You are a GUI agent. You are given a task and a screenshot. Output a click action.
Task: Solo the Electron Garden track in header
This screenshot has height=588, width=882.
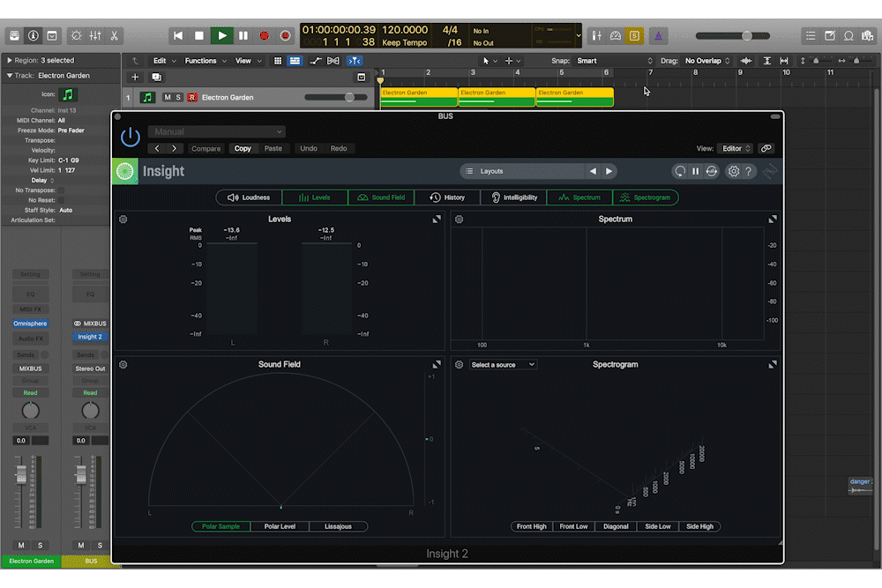pyautogui.click(x=178, y=97)
